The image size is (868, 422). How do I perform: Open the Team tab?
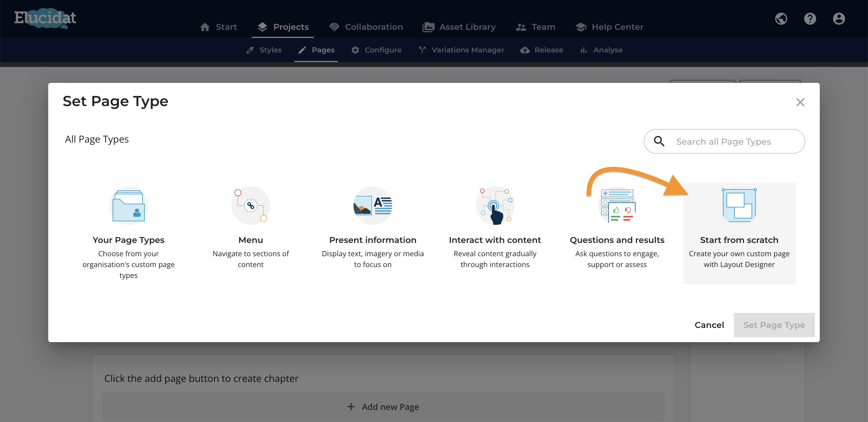coord(536,27)
